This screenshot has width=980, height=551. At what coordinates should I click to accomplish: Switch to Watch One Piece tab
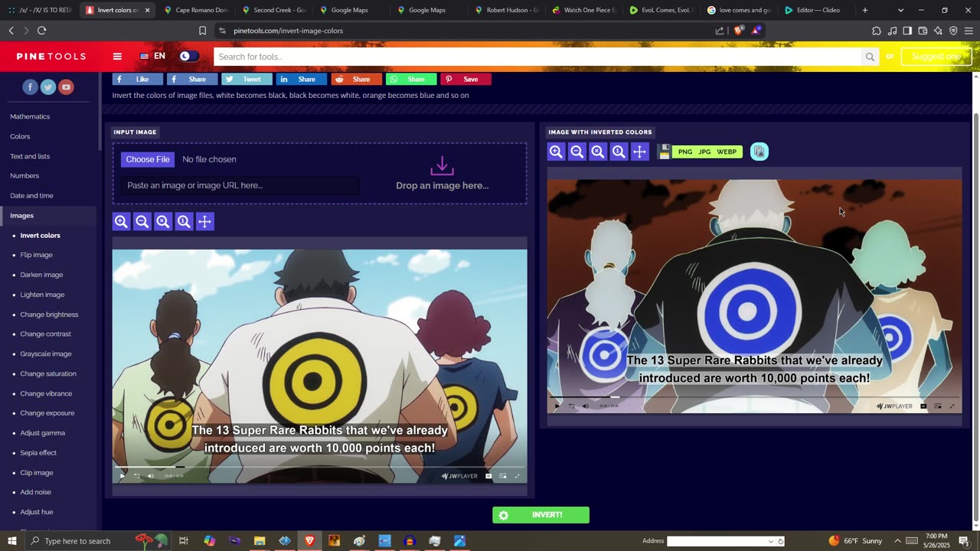pos(583,10)
